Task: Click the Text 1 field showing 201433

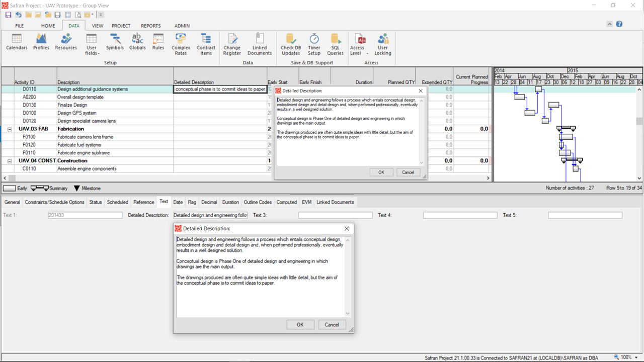Action: pos(85,215)
